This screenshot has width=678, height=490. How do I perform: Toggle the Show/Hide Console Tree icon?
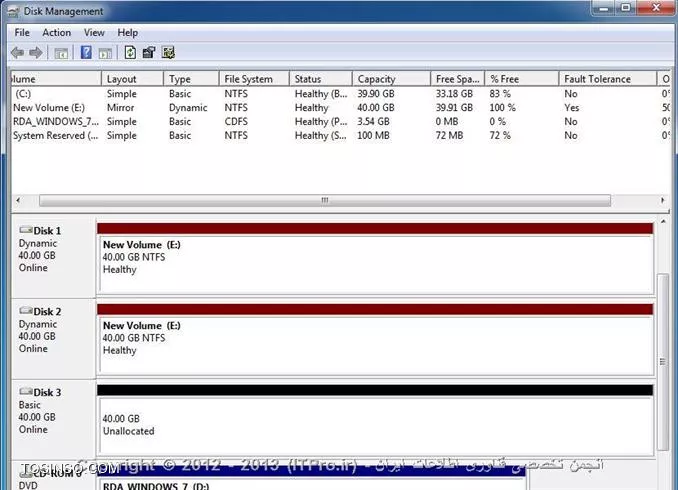pyautogui.click(x=61, y=53)
